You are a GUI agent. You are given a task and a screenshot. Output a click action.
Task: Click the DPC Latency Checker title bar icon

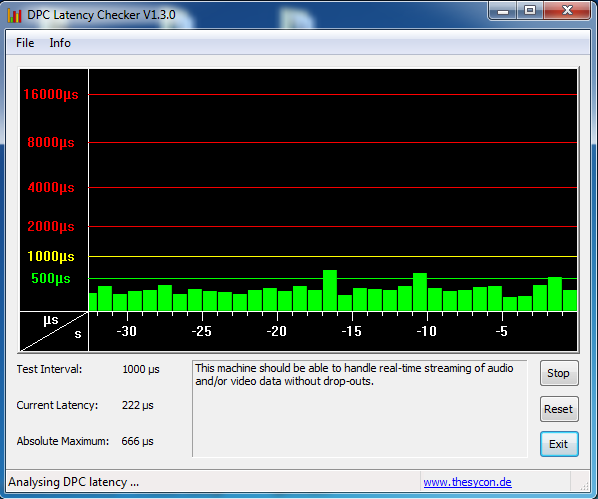click(x=14, y=15)
